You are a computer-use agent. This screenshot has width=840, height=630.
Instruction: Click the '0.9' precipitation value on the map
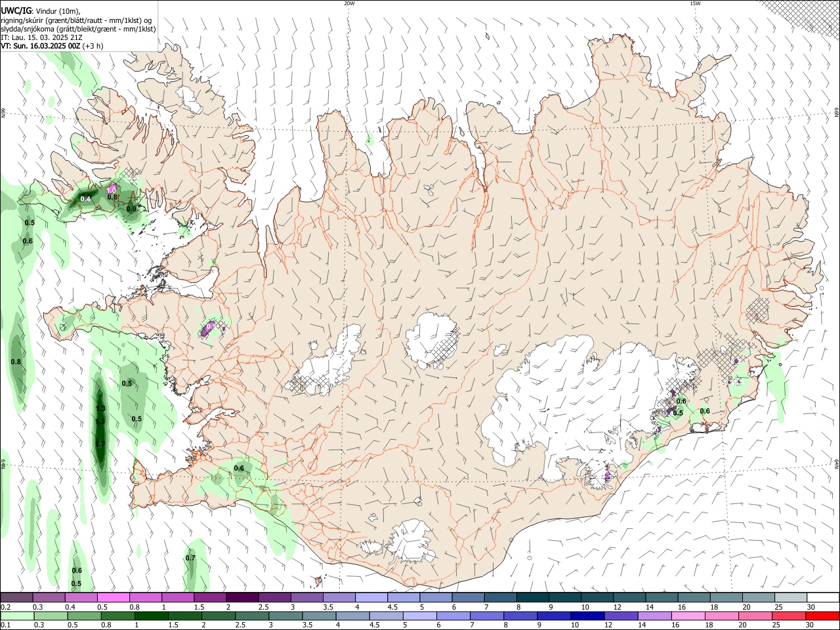[131, 209]
